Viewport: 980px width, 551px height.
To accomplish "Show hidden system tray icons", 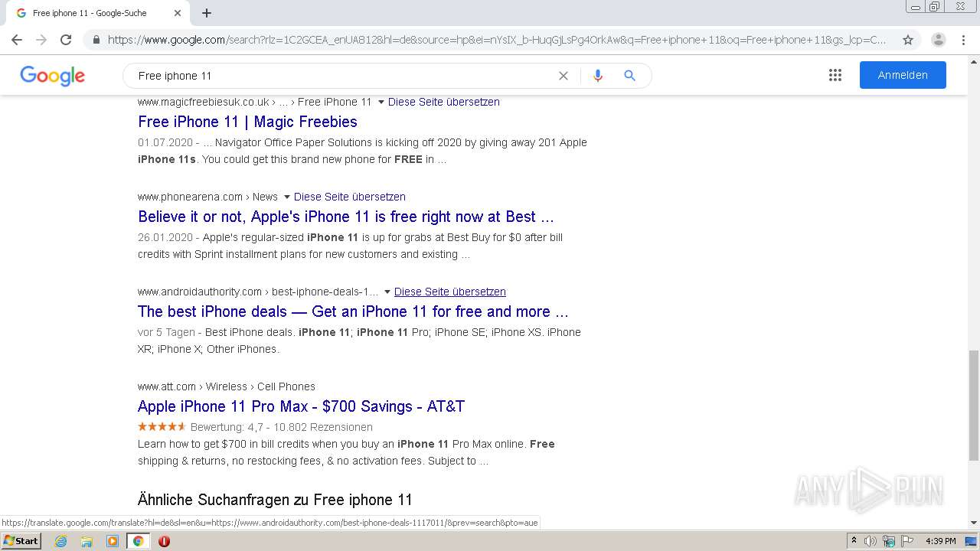I will [854, 541].
